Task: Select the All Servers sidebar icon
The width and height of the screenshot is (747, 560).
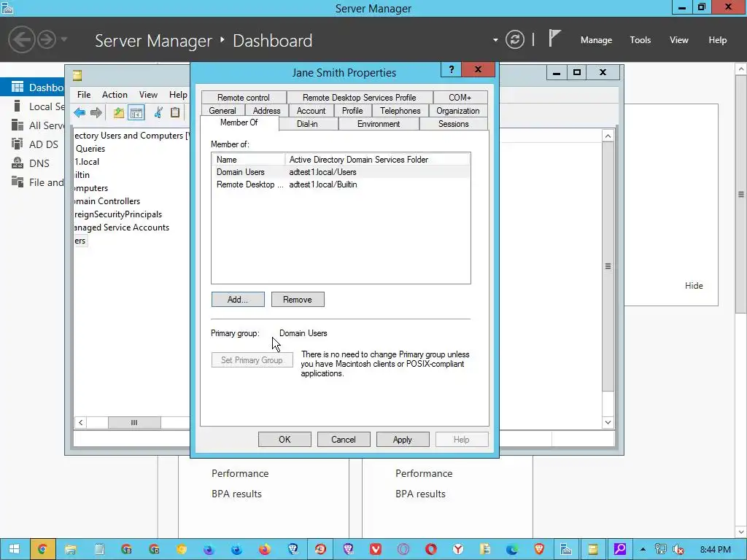Action: click(18, 125)
